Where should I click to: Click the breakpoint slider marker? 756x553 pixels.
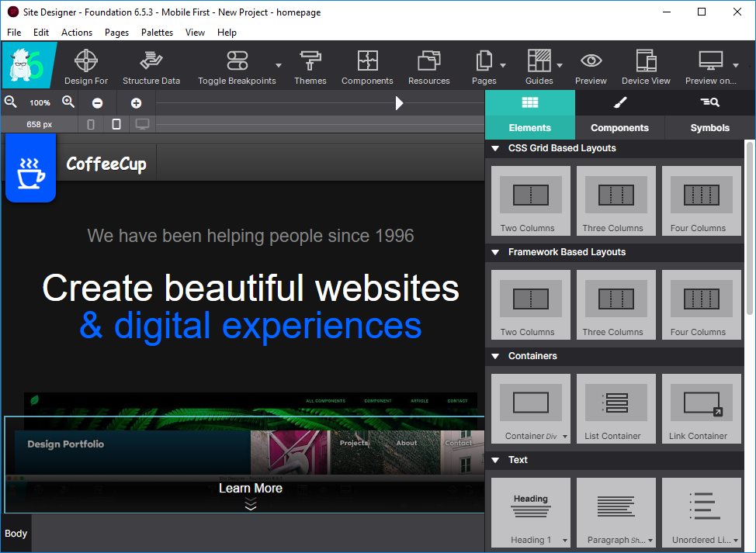click(x=399, y=102)
